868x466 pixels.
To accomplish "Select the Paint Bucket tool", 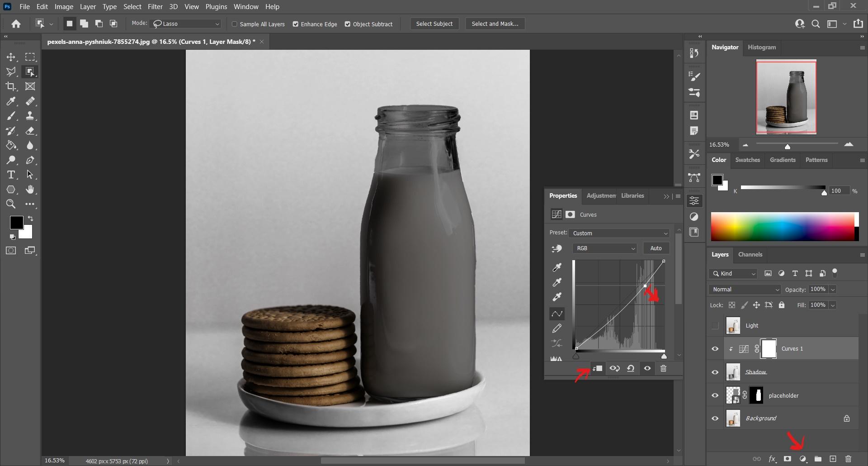I will coord(11,145).
